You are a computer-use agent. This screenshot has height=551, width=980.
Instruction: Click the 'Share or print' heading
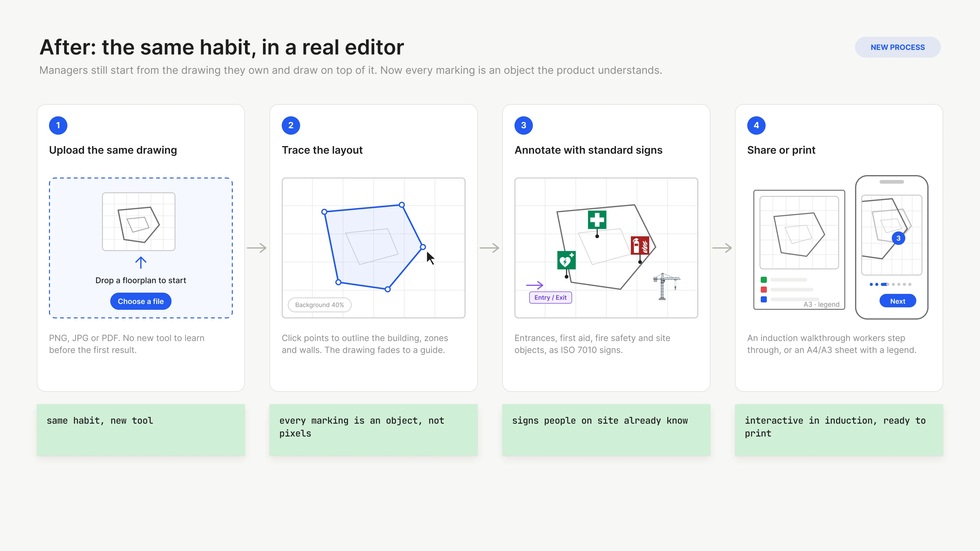[x=781, y=150]
